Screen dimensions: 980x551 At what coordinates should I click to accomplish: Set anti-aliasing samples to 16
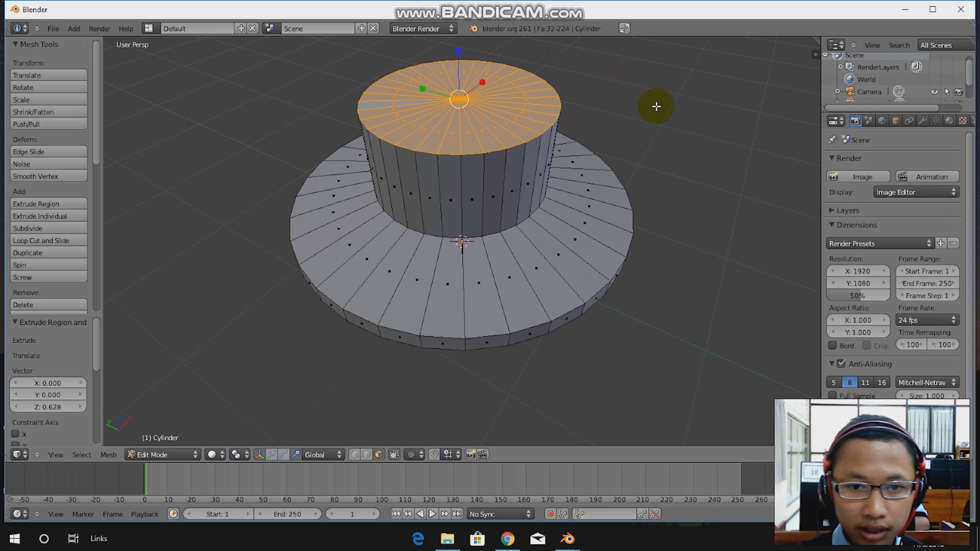coord(882,382)
